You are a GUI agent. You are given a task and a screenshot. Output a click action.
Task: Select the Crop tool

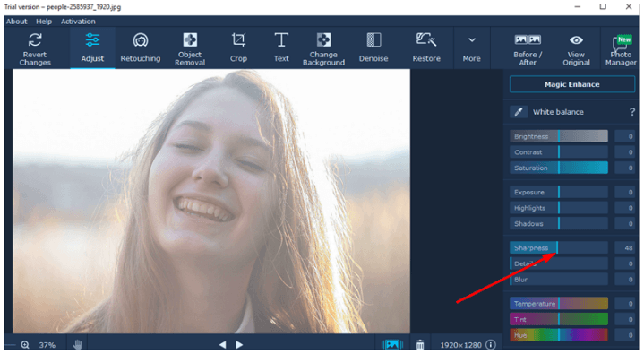[238, 48]
